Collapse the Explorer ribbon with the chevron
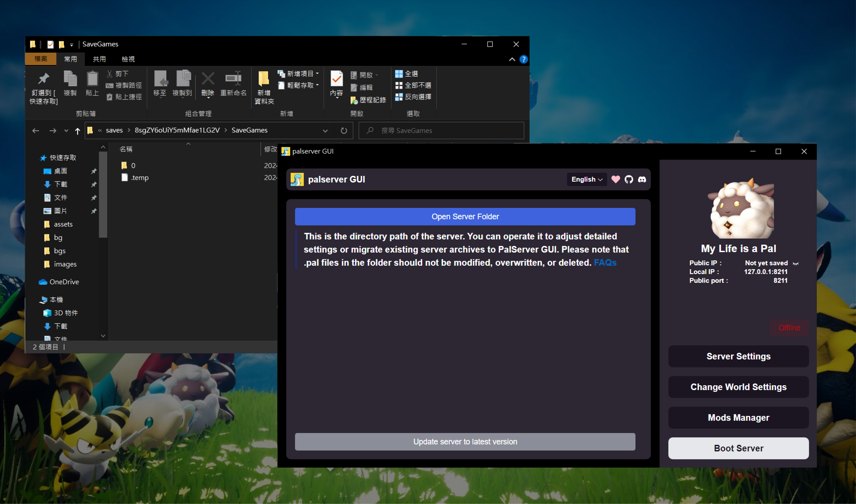The height and width of the screenshot is (504, 856). (512, 59)
